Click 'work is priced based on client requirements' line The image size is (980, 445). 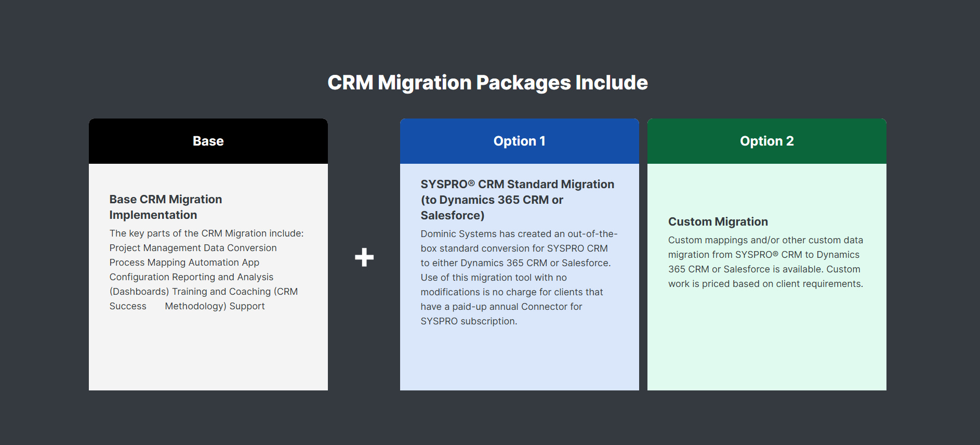click(x=765, y=284)
